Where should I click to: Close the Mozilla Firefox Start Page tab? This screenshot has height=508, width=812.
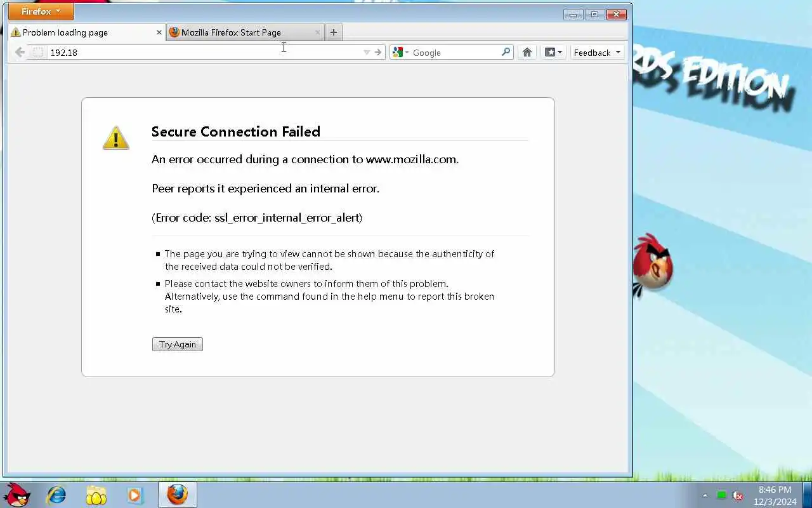(x=318, y=32)
